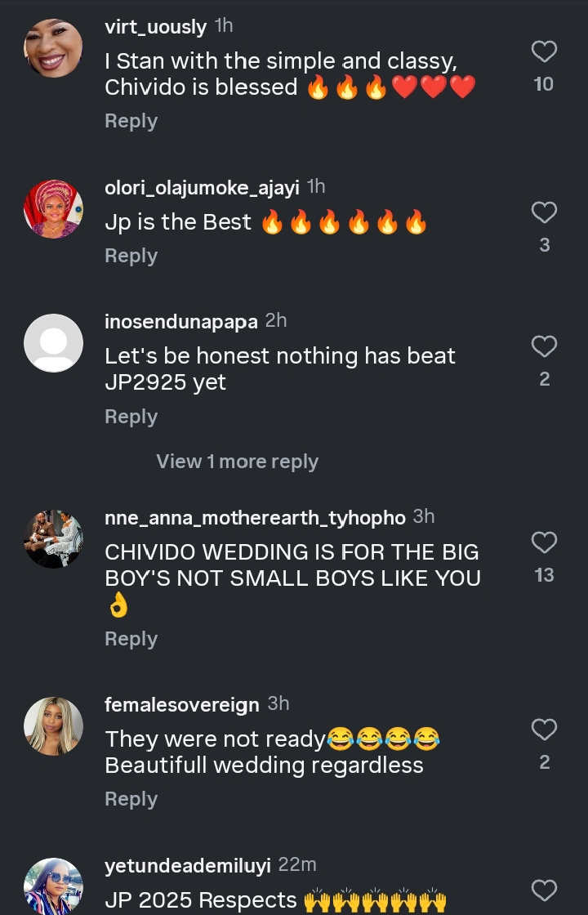Viewport: 588px width, 915px height.
Task: Reply to inosendunapapa's comment
Action: tap(131, 417)
